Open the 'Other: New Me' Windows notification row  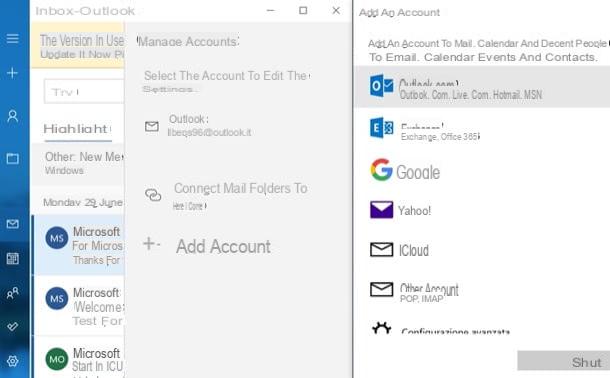coord(78,163)
